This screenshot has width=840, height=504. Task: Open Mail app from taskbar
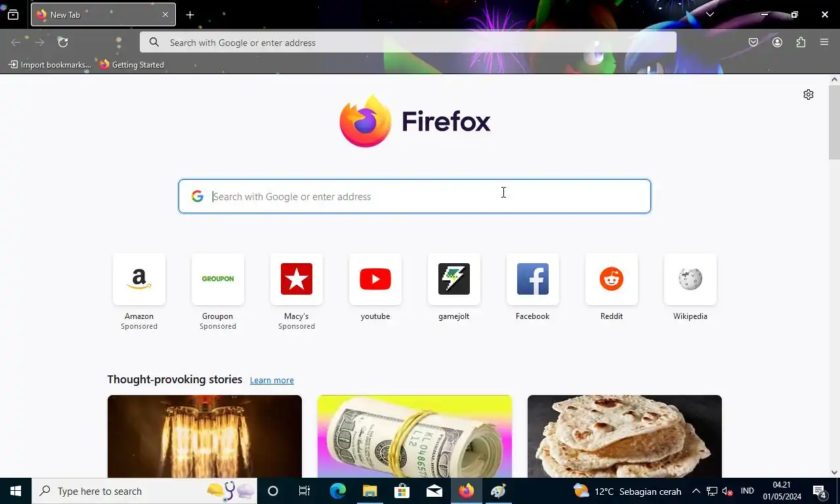point(434,491)
